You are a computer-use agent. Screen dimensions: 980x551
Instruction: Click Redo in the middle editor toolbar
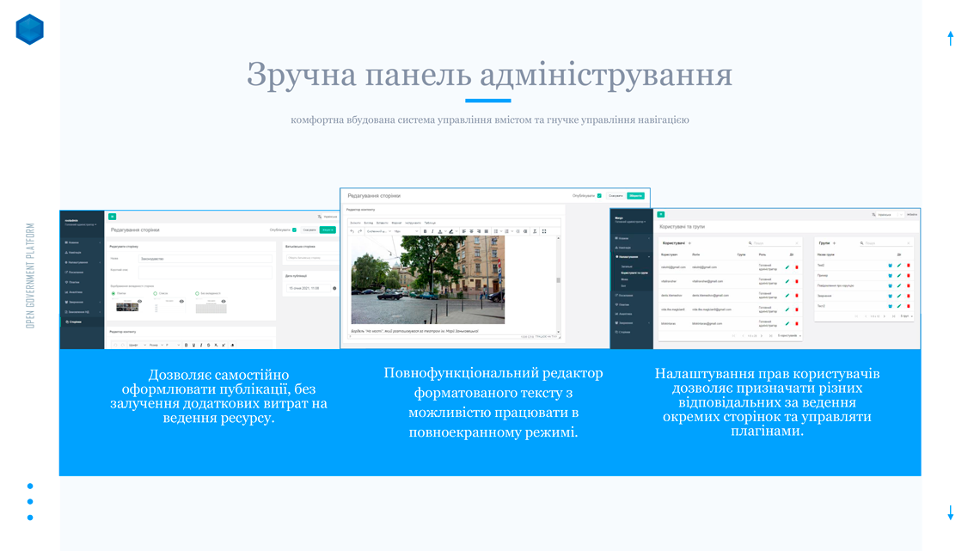pyautogui.click(x=360, y=231)
